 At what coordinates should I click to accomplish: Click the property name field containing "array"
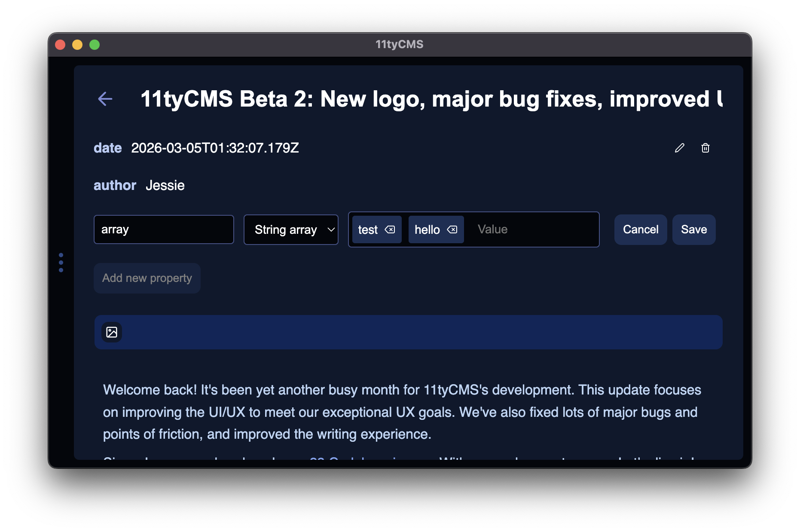coord(164,229)
